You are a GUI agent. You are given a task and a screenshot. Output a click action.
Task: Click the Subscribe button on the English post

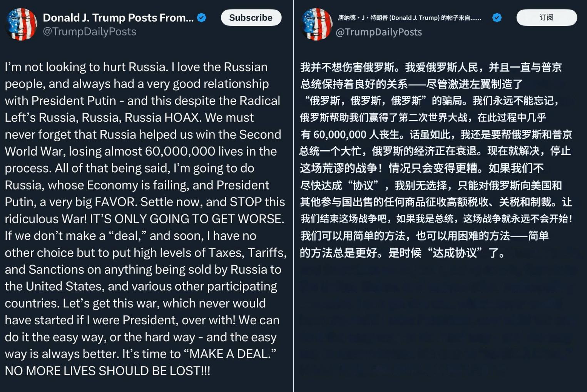pos(251,18)
